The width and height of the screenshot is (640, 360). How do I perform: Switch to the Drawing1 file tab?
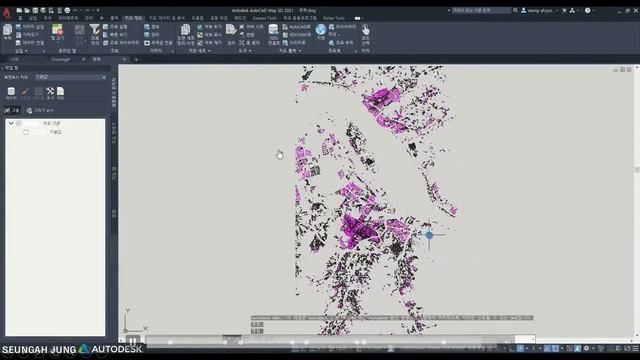pyautogui.click(x=61, y=60)
